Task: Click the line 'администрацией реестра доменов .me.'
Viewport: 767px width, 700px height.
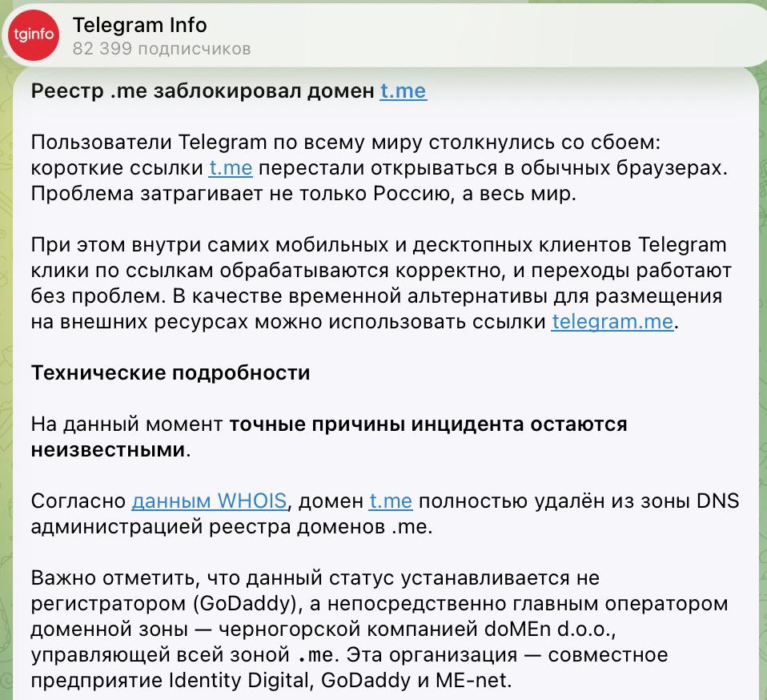Action: [232, 526]
